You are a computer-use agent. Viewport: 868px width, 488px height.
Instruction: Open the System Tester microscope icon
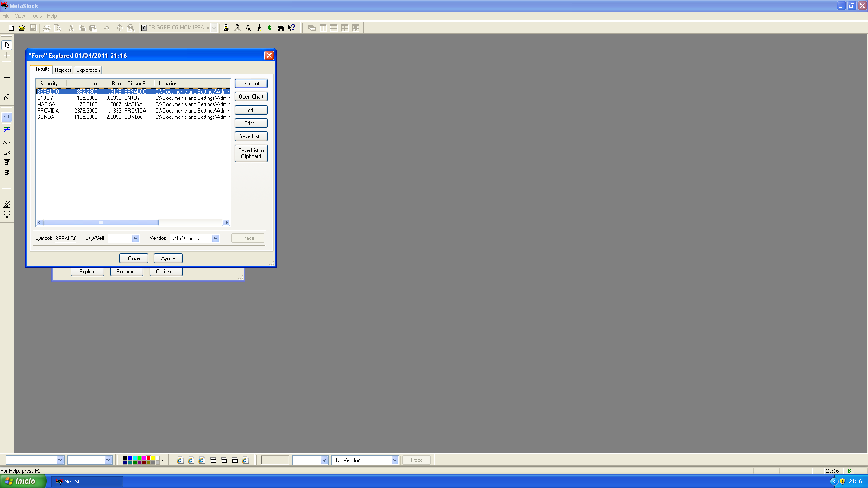259,28
